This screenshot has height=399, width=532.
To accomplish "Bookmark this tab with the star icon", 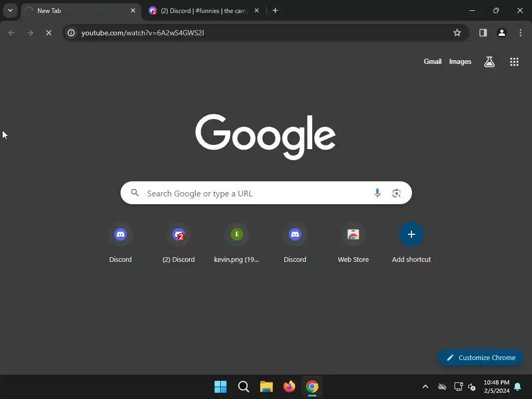I will (457, 33).
